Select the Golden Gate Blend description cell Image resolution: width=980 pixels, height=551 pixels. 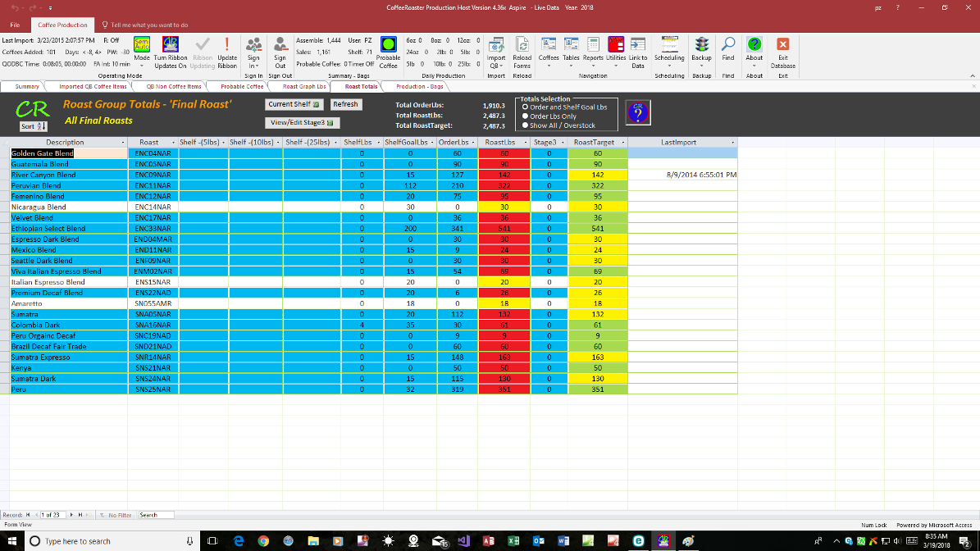click(x=69, y=153)
